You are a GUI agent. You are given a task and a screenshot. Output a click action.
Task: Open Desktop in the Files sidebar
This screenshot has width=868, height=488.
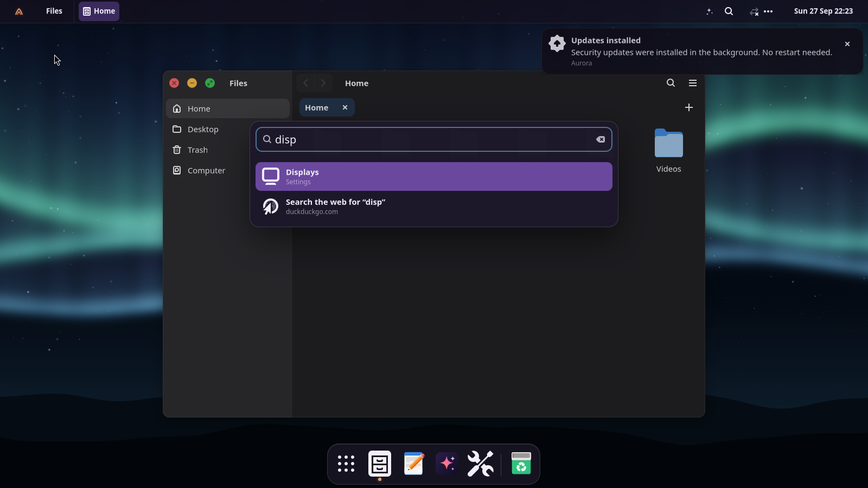pos(228,129)
